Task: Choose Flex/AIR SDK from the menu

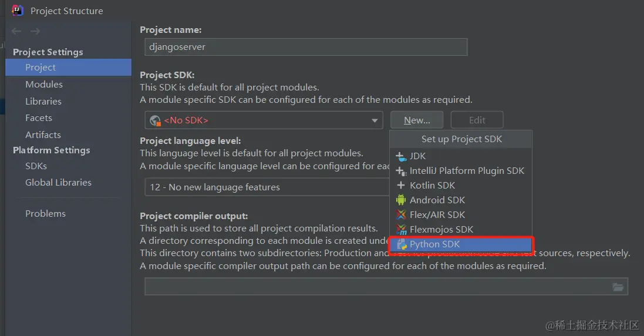Action: click(460, 215)
